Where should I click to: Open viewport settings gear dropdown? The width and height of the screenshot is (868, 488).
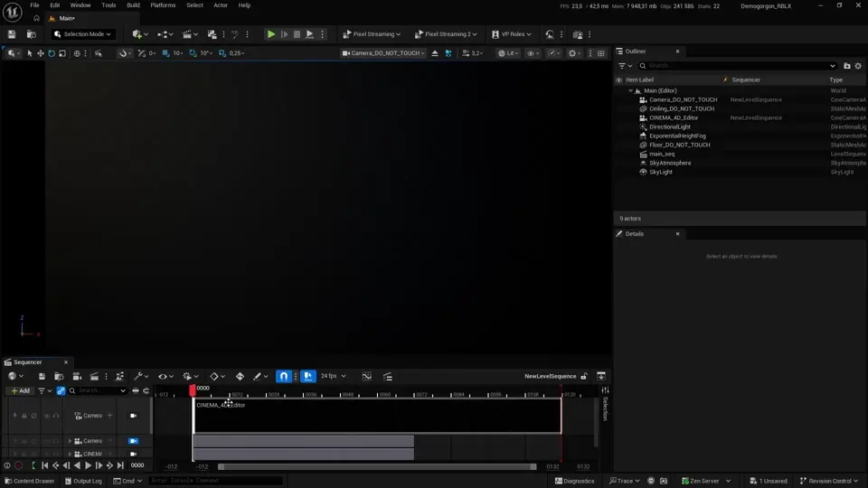(x=575, y=53)
